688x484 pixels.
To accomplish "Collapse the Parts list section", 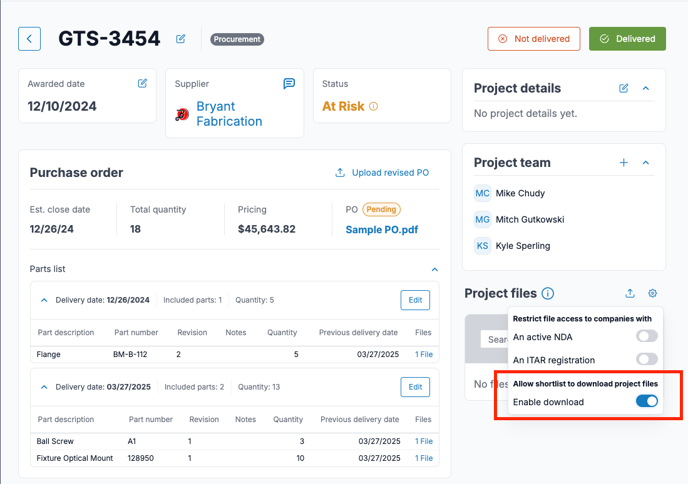I will [434, 269].
